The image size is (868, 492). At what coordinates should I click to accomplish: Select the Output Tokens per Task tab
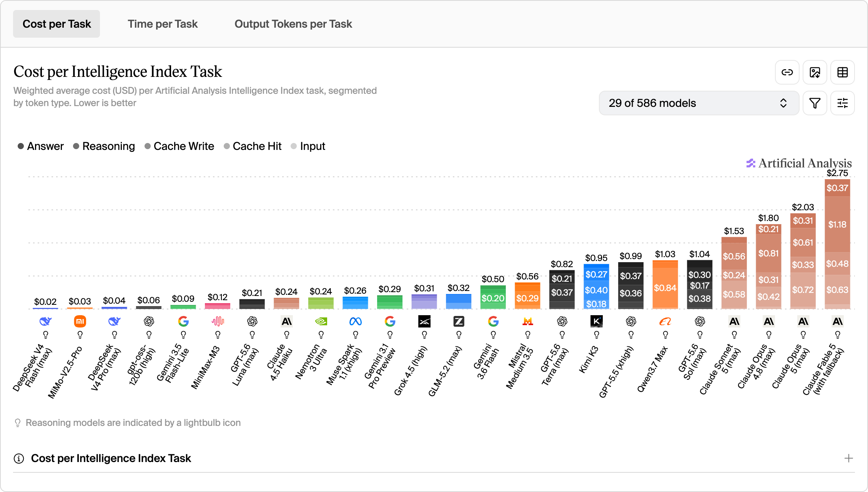293,24
